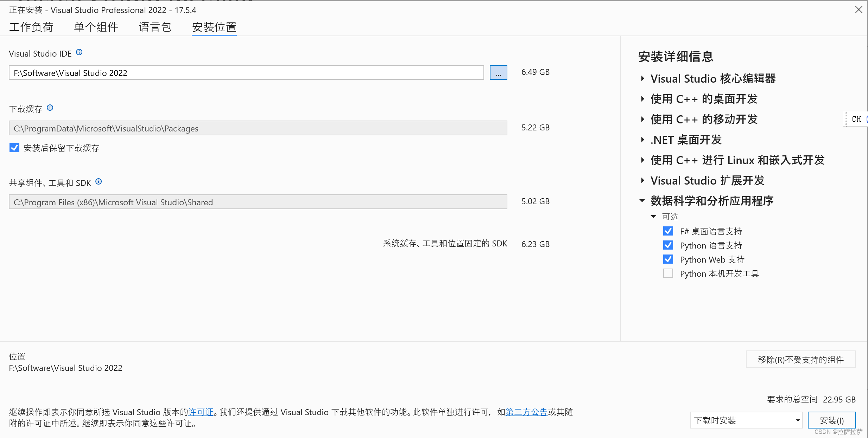Expand .NET 桌面开发 node

pos(642,140)
